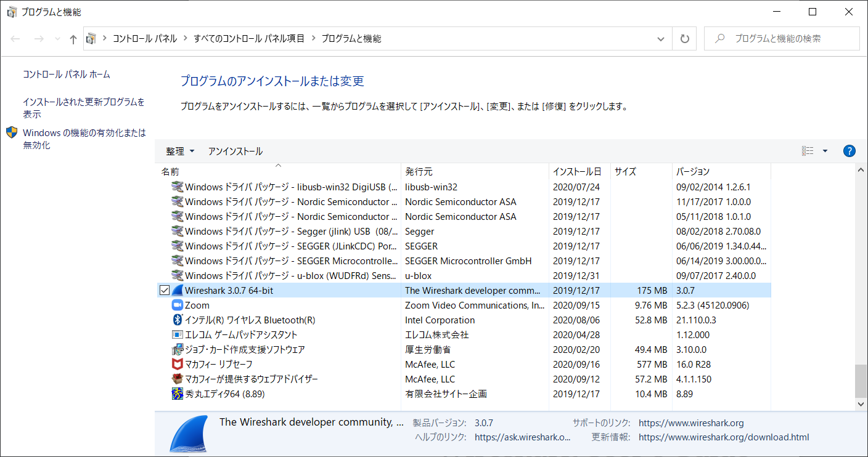Click the アンインストール toolbar button
Viewport: 868px width, 457px height.
point(235,152)
